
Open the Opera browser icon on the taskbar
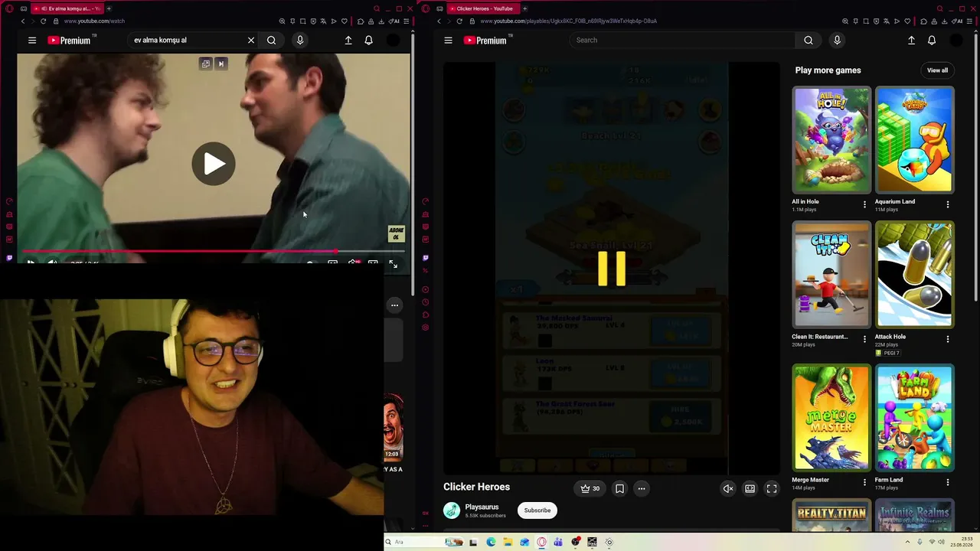tap(541, 542)
